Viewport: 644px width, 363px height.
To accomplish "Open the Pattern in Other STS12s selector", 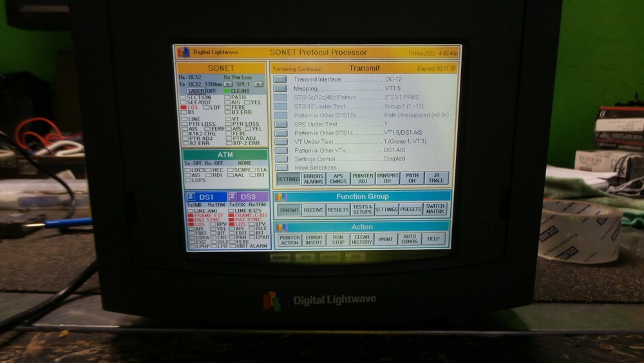I will coord(281,115).
